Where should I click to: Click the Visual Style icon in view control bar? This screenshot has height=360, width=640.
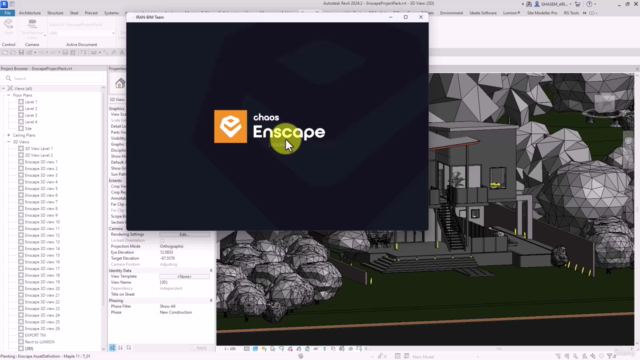[x=255, y=349]
